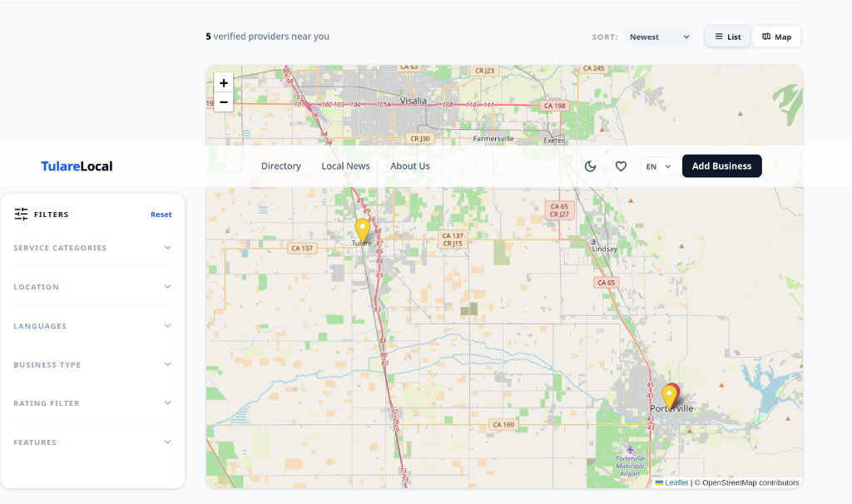Click the Visalia label on the map
Screen dimensions: 852x504
(x=414, y=101)
